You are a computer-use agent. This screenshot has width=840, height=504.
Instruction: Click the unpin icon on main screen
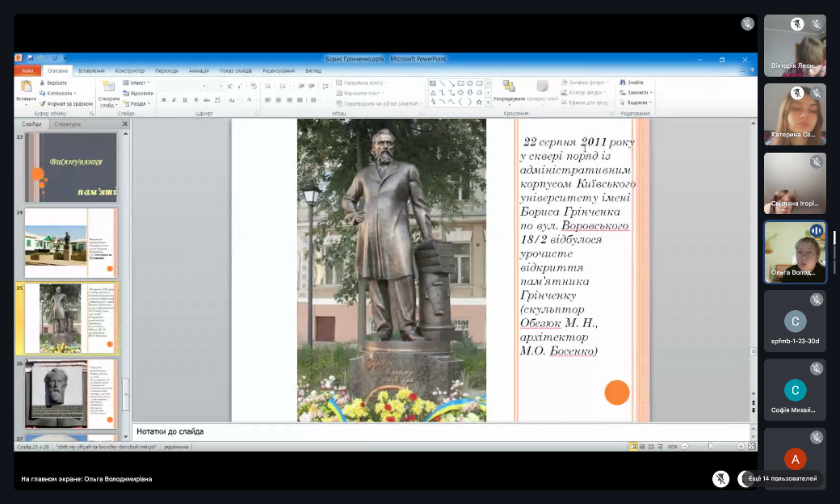pos(720,479)
